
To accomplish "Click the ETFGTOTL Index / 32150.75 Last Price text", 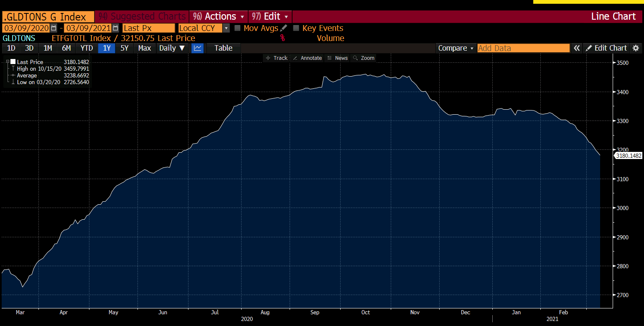I will coord(123,38).
